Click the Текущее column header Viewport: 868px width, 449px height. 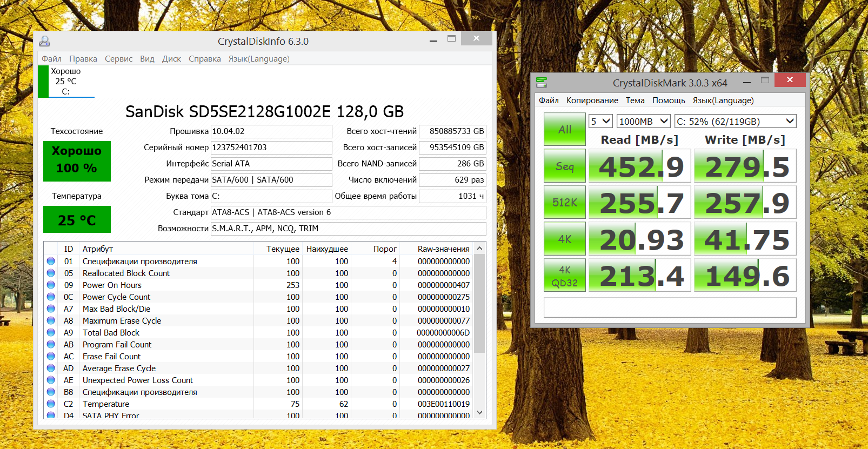click(278, 249)
